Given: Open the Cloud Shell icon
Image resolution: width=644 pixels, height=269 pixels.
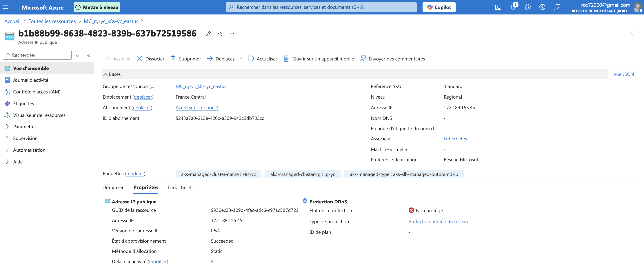Looking at the screenshot, I should pyautogui.click(x=498, y=7).
